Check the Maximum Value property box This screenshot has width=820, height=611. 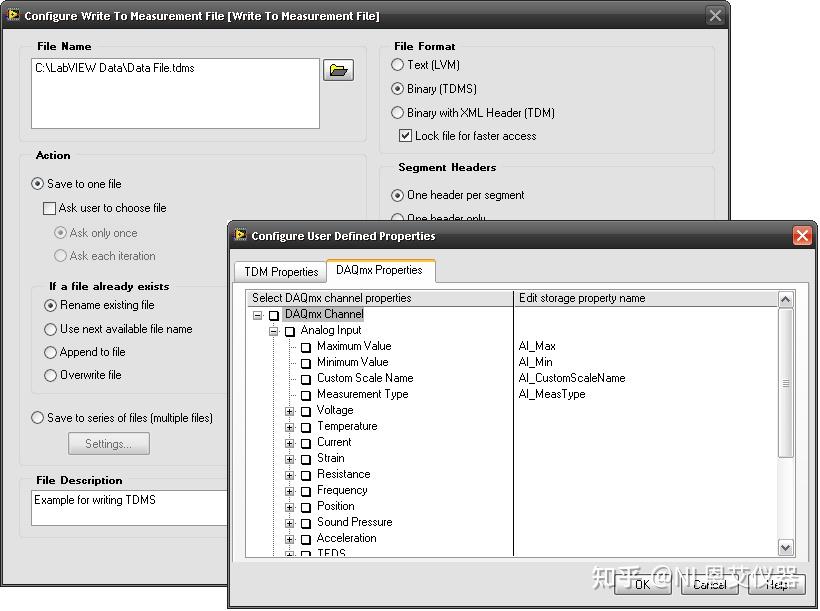[306, 347]
